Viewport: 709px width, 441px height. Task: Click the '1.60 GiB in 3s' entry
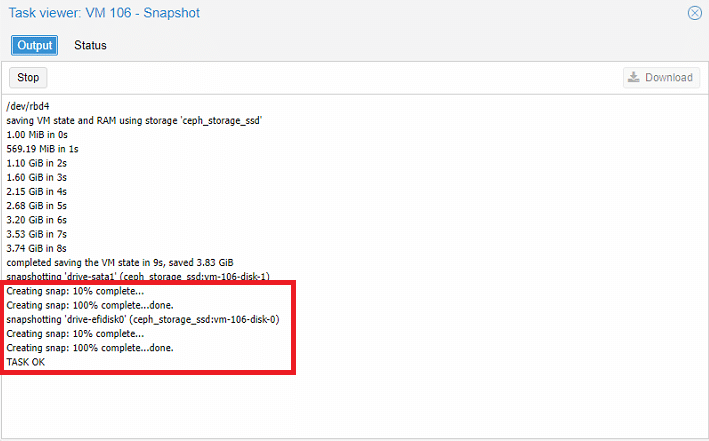(x=37, y=177)
